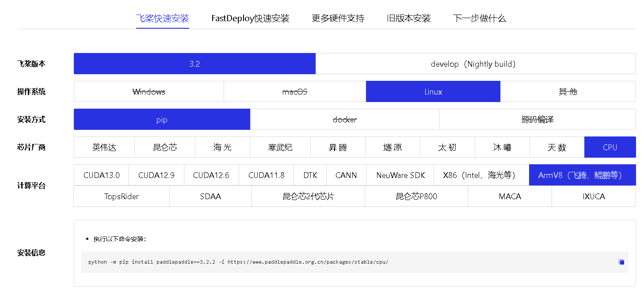Choose the CANN compute platform
Viewport: 644px width, 299px height.
tap(346, 175)
